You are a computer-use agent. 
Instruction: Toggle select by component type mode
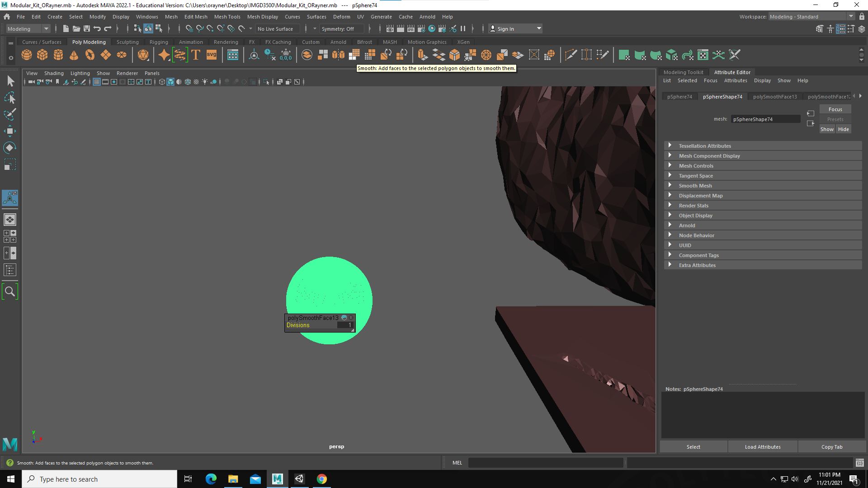pyautogui.click(x=159, y=28)
